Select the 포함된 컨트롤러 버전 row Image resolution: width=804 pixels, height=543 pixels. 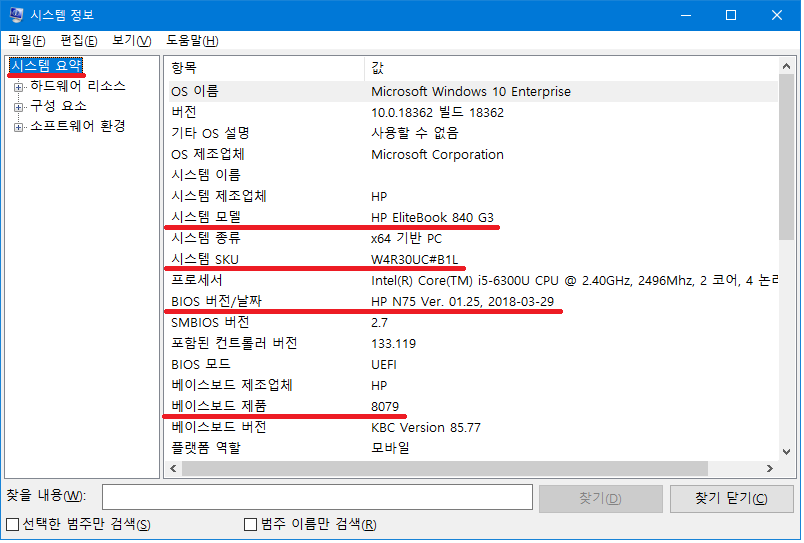click(x=471, y=344)
